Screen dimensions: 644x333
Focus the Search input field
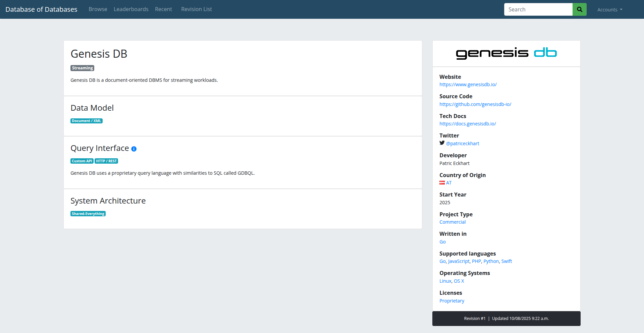(538, 9)
